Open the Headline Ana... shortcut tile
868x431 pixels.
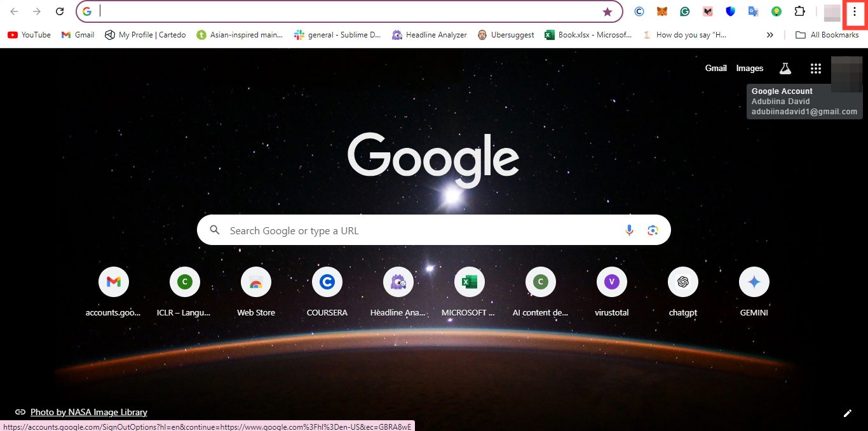pos(398,292)
